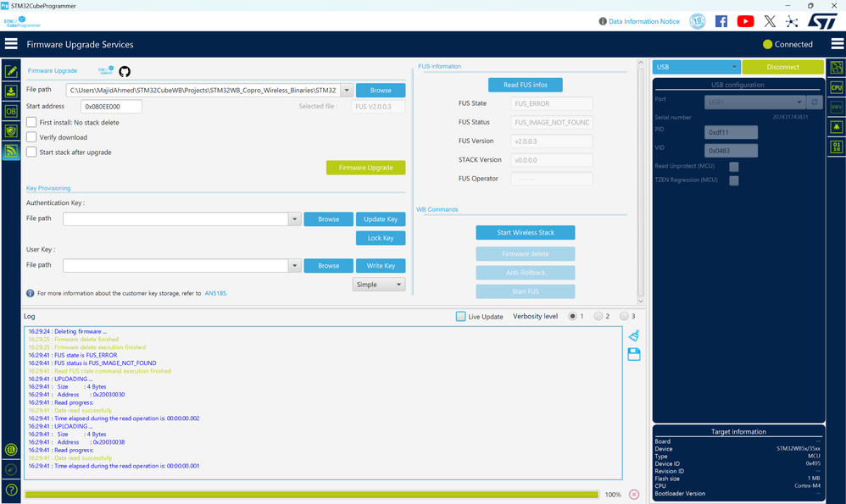Image resolution: width=846 pixels, height=504 pixels.
Task: Open the USB1 port dropdown
Action: (754, 102)
